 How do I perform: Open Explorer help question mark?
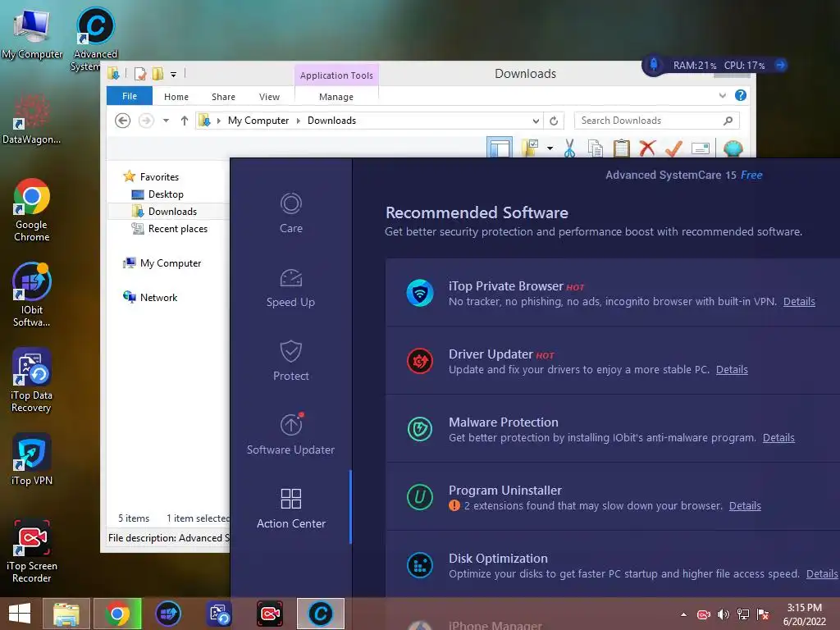pyautogui.click(x=741, y=95)
